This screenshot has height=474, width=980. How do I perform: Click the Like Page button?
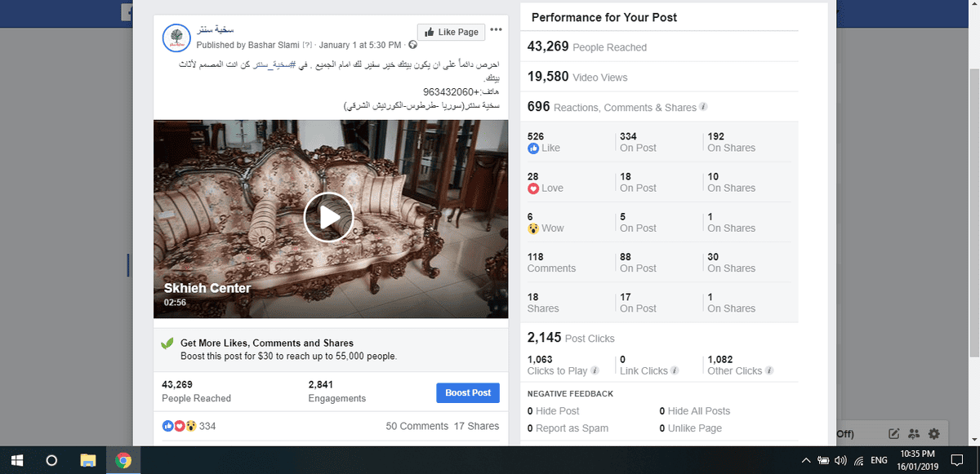(x=451, y=32)
